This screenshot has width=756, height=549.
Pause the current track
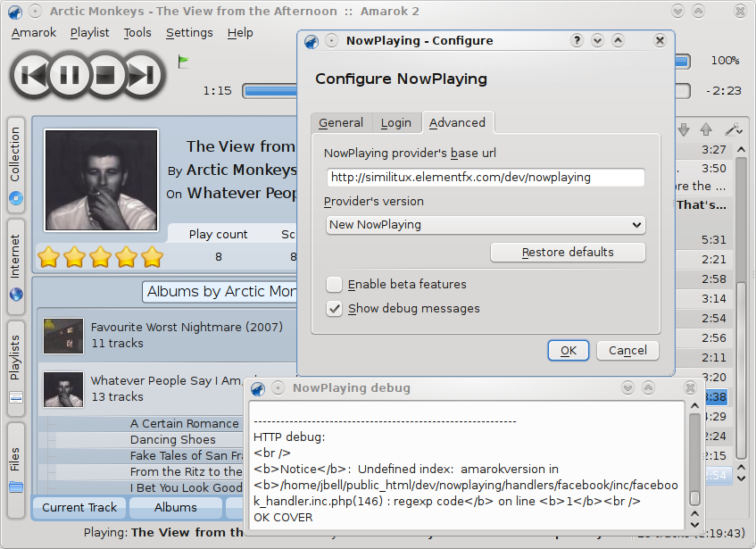tap(69, 75)
